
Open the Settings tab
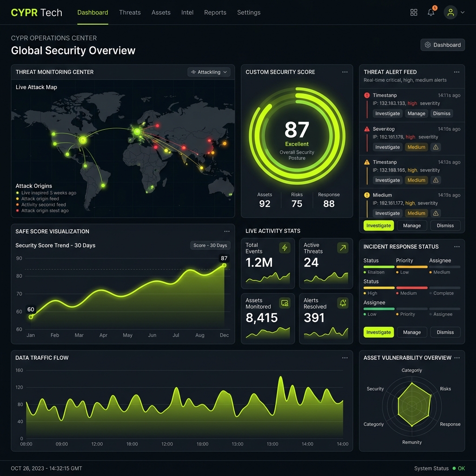[249, 13]
